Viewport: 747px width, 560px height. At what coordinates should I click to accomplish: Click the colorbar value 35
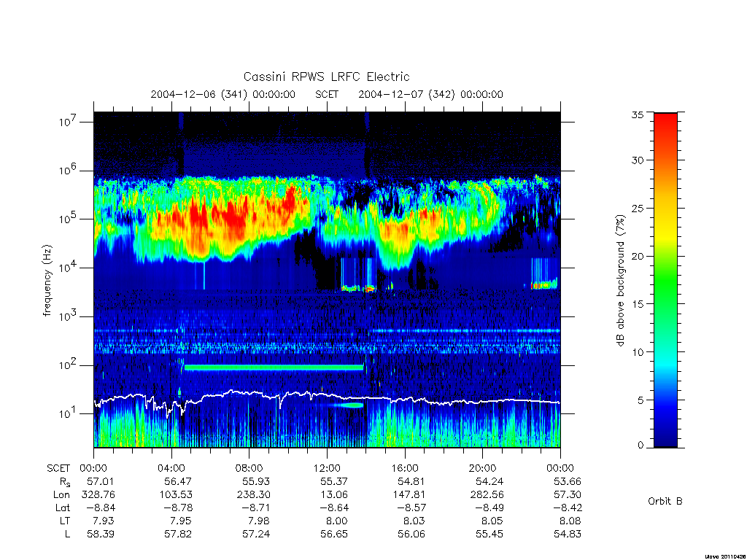point(638,114)
